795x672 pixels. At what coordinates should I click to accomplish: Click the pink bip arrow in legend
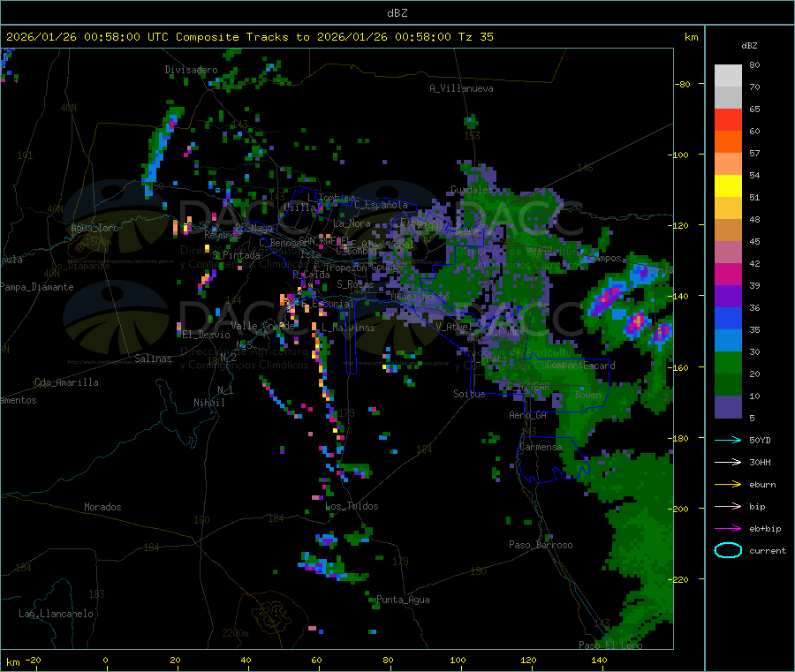(x=728, y=506)
